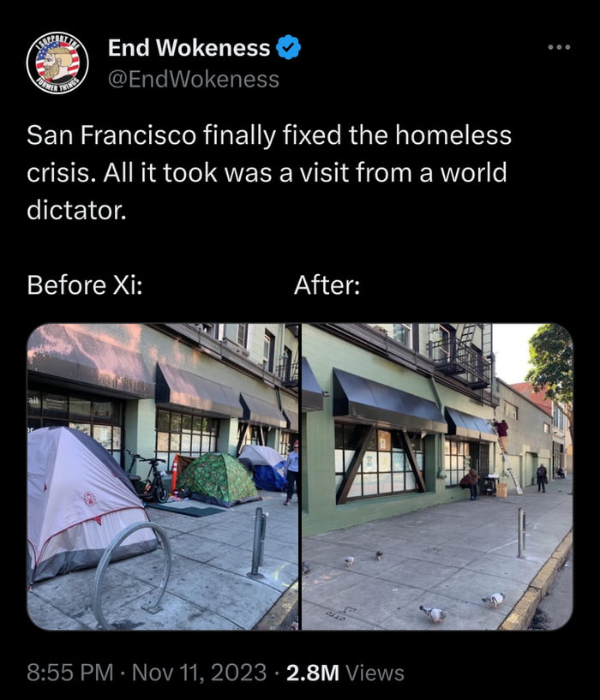Viewport: 600px width, 700px height.
Task: Click the 'After:' label text
Action: pyautogui.click(x=327, y=284)
